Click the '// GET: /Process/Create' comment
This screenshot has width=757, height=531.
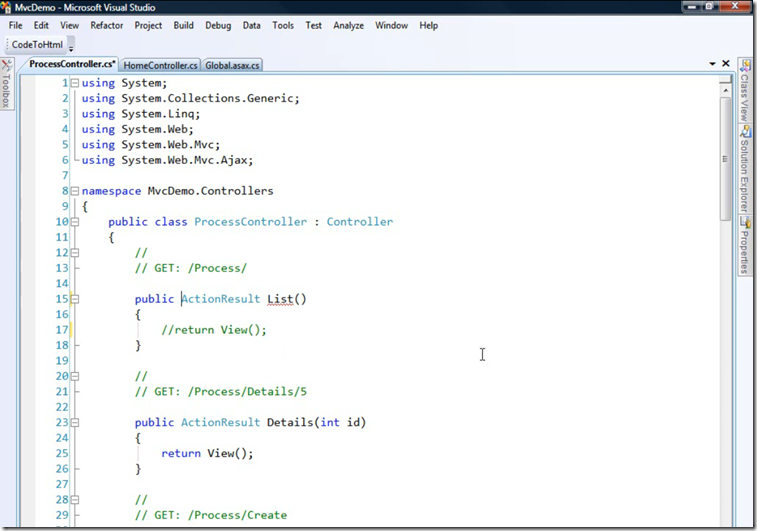click(211, 516)
